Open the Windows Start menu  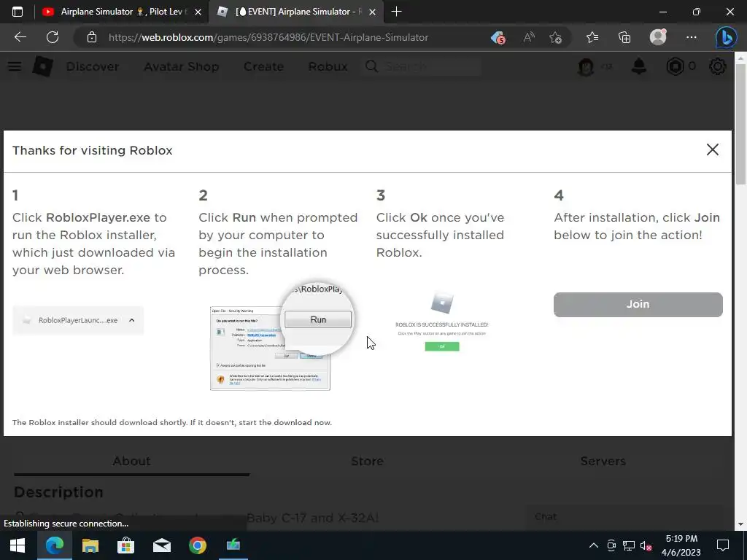tap(18, 545)
